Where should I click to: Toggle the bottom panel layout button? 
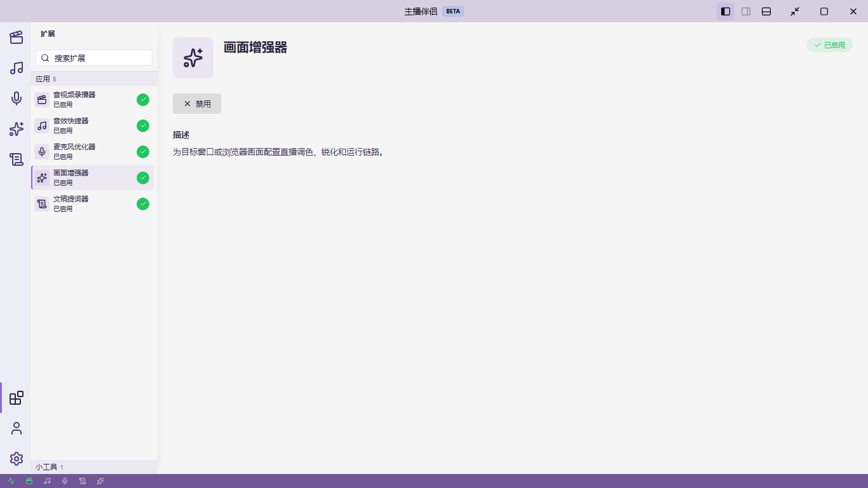click(766, 11)
